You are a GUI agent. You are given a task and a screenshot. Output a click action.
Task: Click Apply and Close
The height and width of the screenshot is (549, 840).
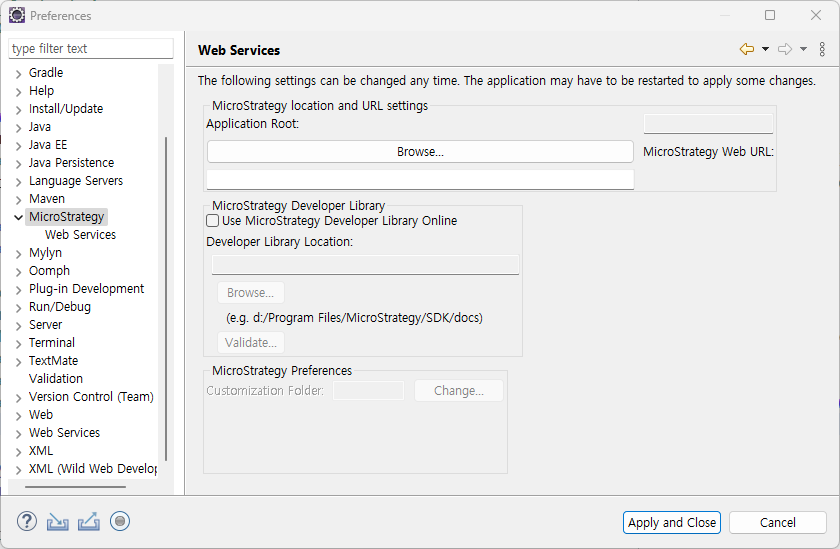[x=672, y=522]
